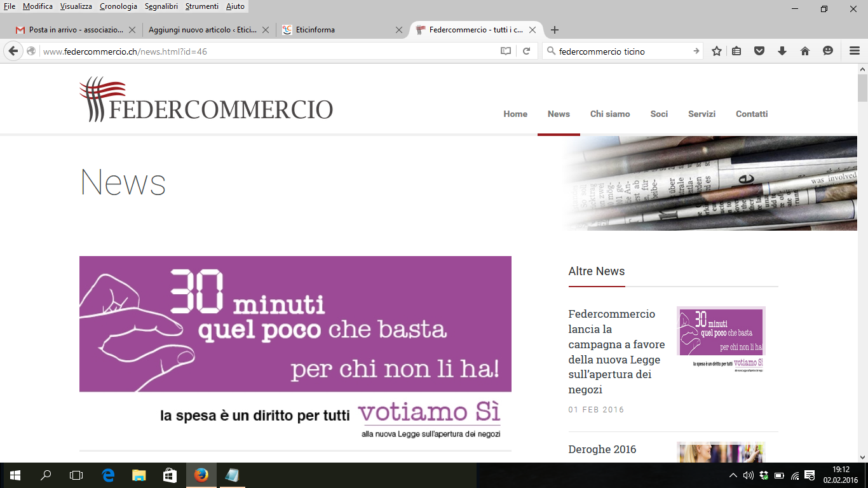The height and width of the screenshot is (488, 868).
Task: Close the Aggiungi nuovo articolo tab
Action: point(266,30)
